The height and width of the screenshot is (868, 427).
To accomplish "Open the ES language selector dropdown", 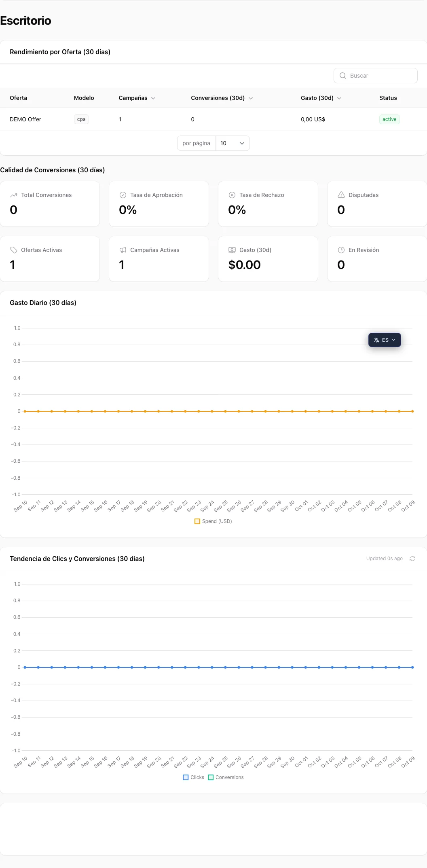I will pos(385,340).
